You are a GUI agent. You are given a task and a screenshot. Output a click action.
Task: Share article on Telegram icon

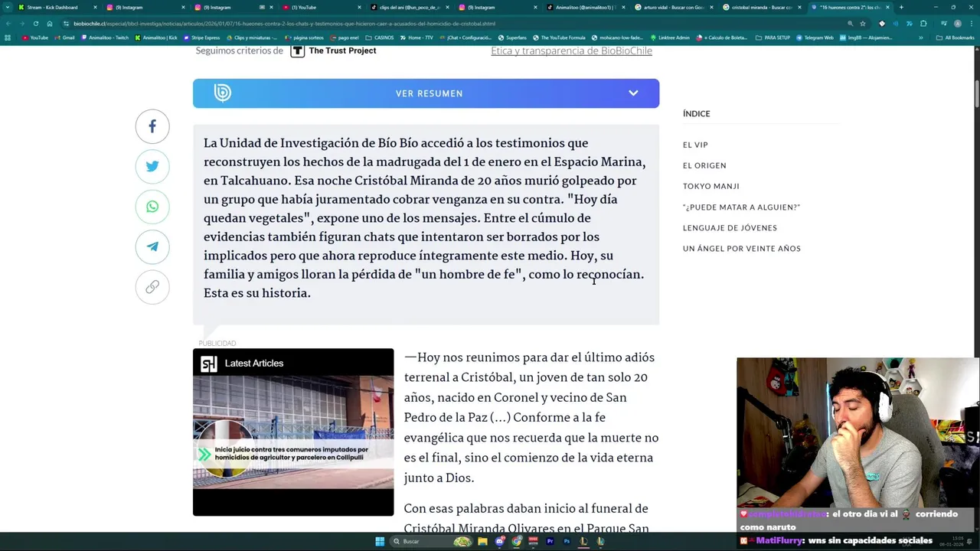152,246
